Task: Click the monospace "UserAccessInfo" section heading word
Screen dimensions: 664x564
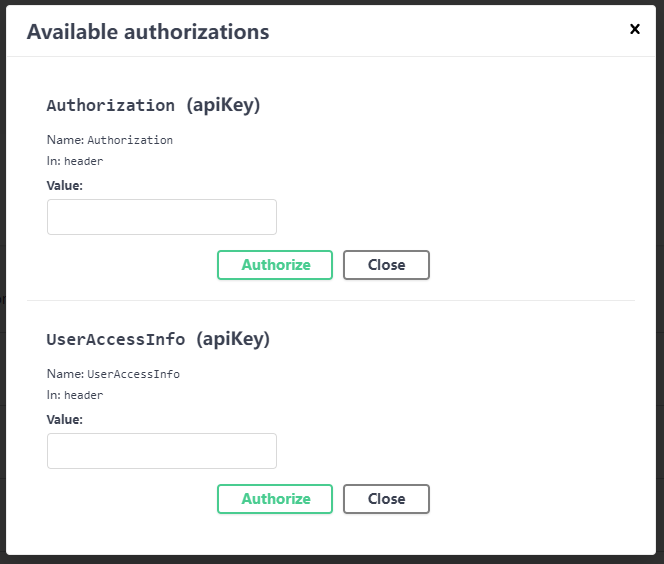Action: tap(115, 340)
